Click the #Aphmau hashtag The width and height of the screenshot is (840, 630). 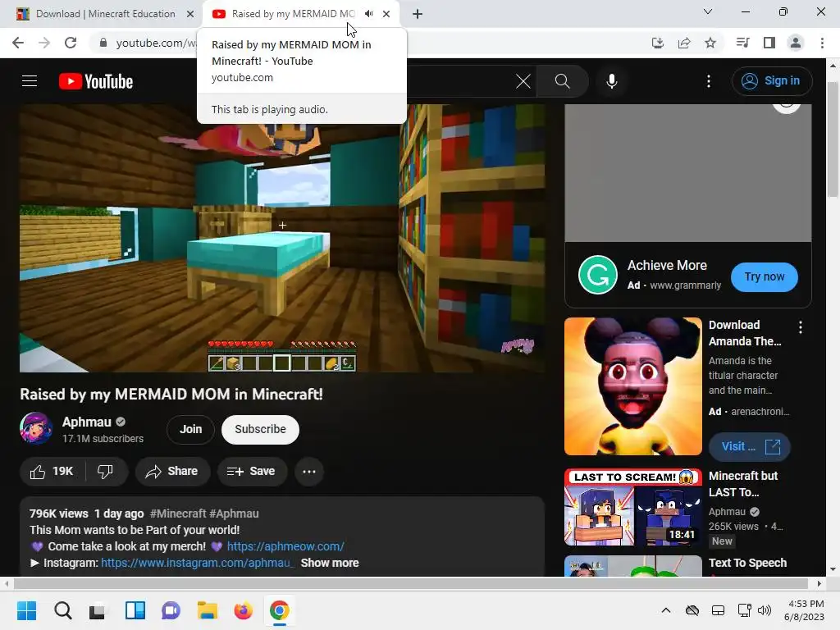pyautogui.click(x=234, y=514)
